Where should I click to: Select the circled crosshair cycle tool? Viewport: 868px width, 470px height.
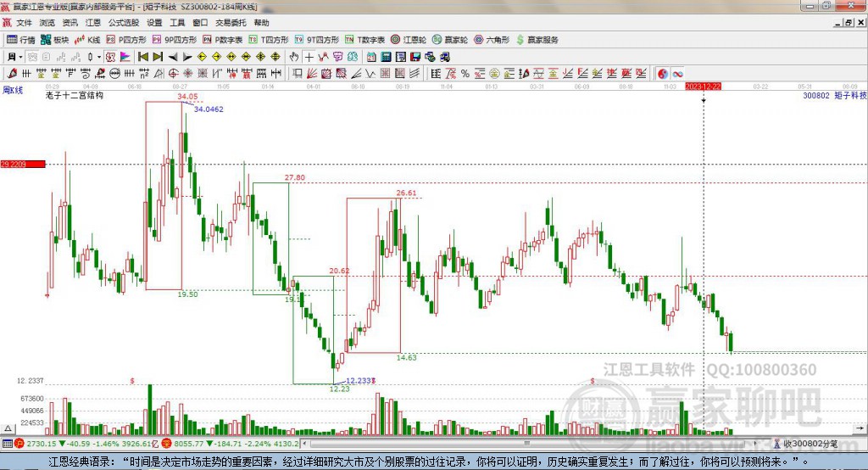click(173, 74)
